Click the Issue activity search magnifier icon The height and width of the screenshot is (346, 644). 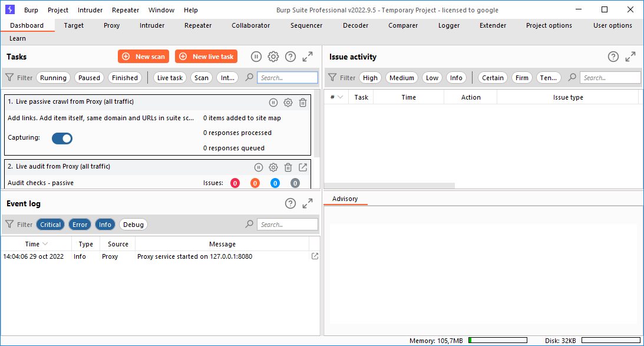(572, 77)
